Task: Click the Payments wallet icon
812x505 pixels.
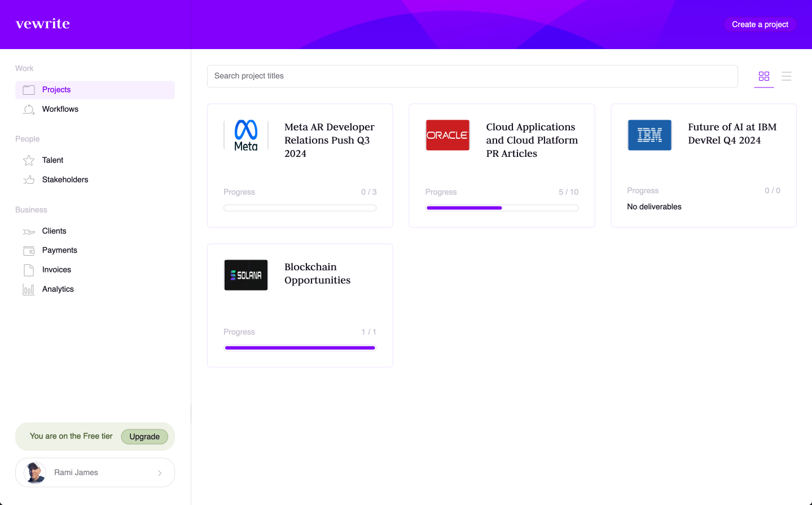Action: [x=29, y=251]
